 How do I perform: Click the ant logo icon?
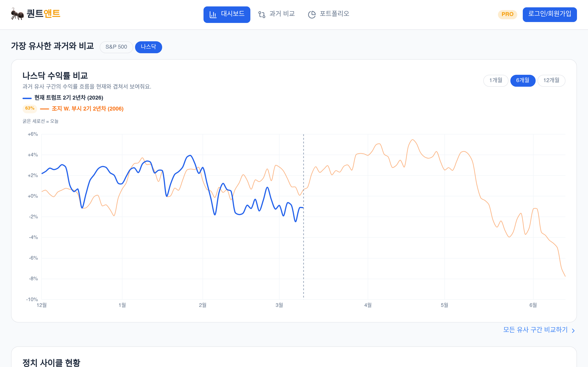[x=17, y=14]
